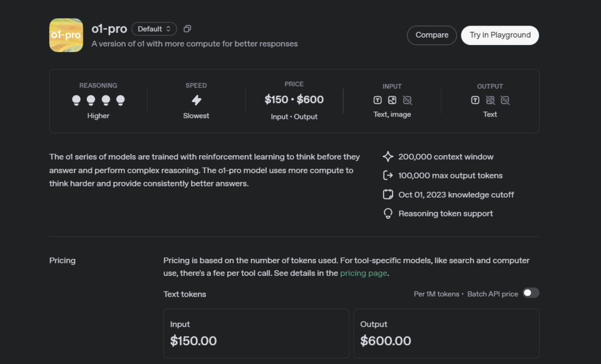The image size is (601, 364).
Task: Click the arrow icon beside max output tokens
Action: click(x=388, y=176)
